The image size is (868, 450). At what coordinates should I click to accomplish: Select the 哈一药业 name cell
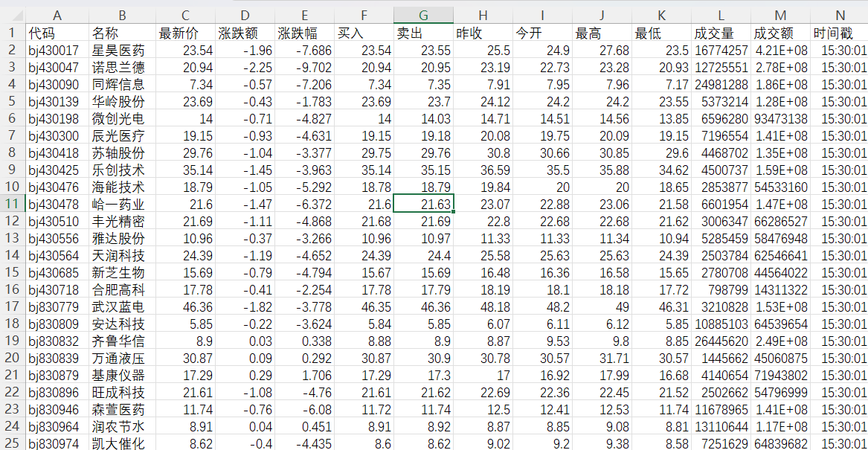point(122,204)
